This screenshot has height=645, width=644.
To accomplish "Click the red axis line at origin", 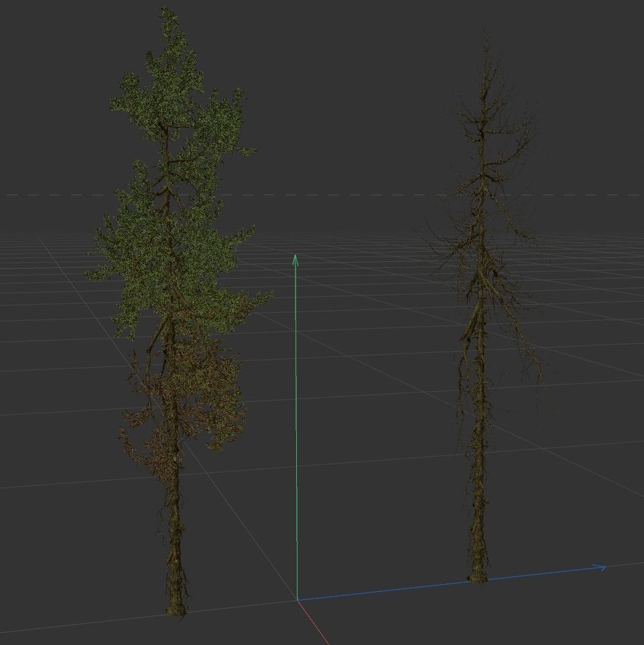I will pos(314,622).
